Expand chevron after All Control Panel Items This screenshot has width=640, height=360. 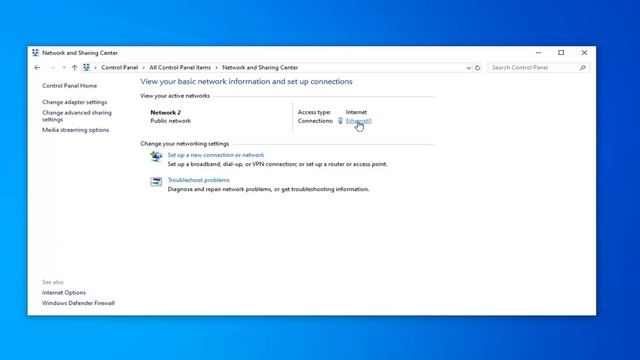coord(216,68)
